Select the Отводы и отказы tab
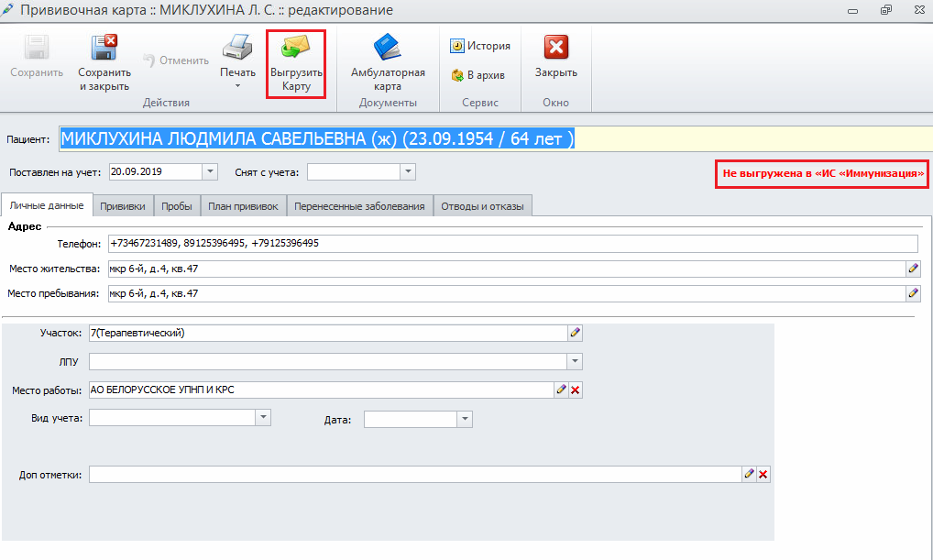Screen dimensions: 933x560 tap(482, 206)
